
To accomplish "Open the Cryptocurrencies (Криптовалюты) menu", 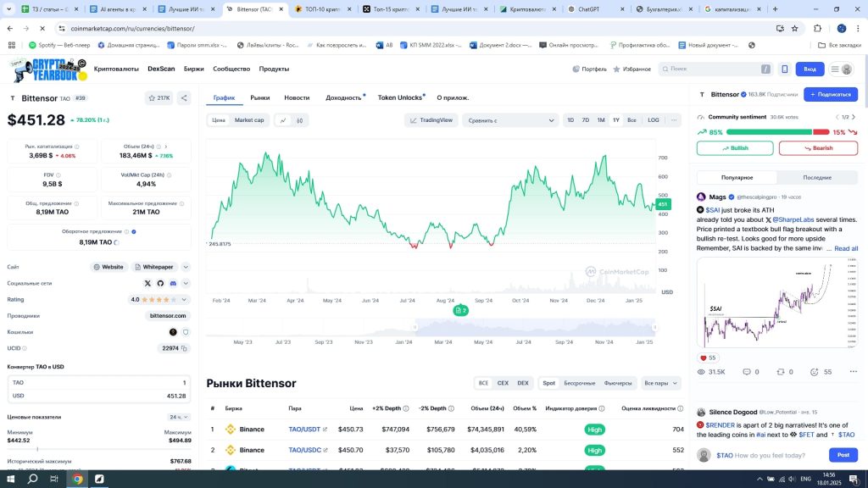I will (116, 69).
